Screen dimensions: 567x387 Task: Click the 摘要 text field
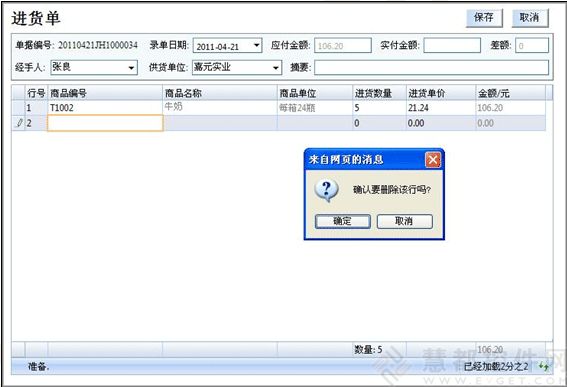[x=431, y=68]
